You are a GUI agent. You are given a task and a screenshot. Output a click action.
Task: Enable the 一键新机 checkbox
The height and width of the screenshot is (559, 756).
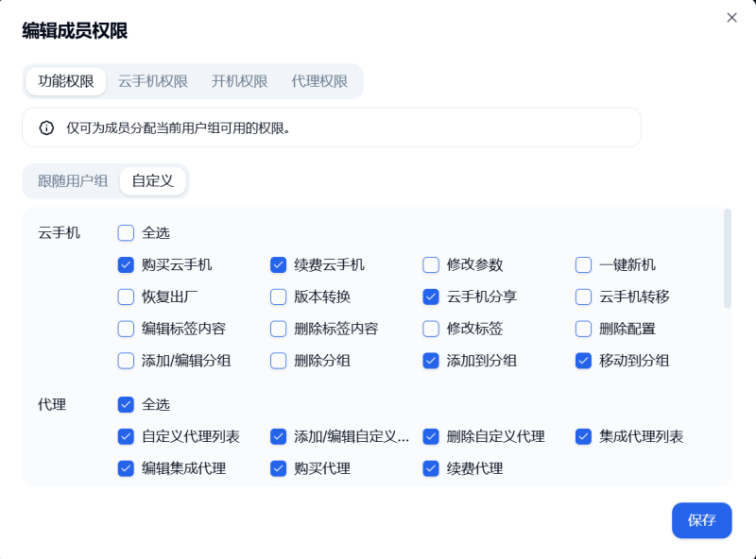click(x=583, y=264)
